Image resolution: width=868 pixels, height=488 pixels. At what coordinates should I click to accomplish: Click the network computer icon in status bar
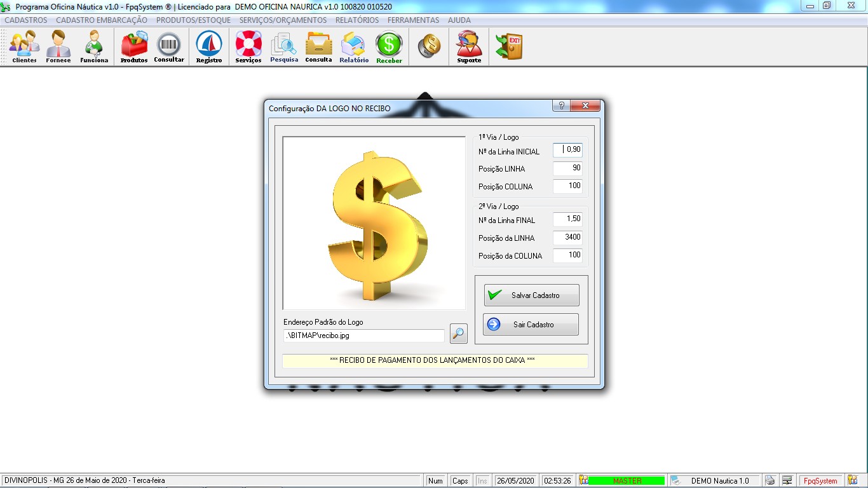point(787,480)
